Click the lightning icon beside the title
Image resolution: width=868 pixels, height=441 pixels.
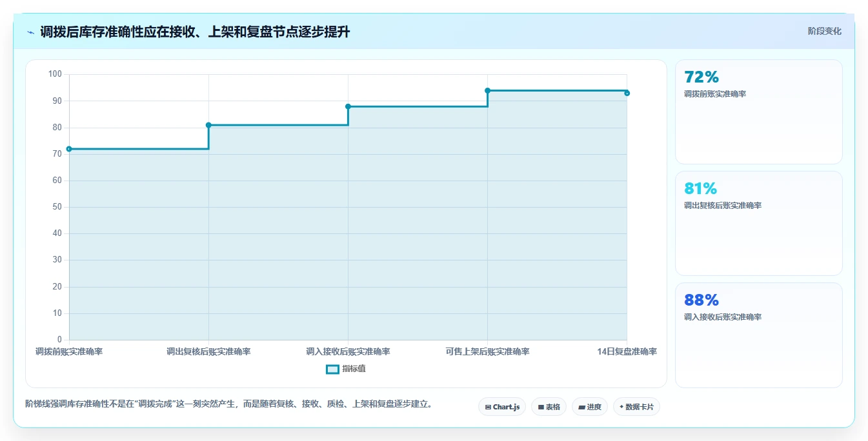click(x=31, y=32)
